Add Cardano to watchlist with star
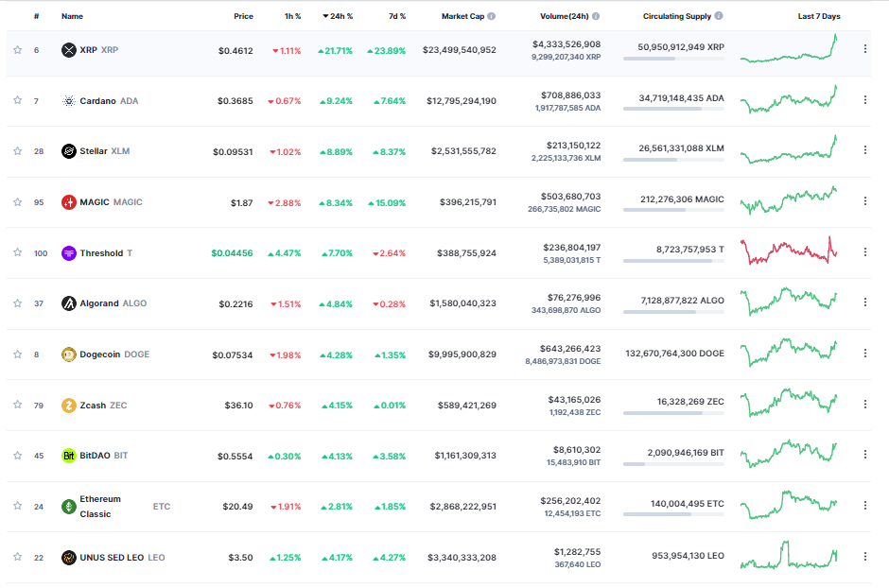The width and height of the screenshot is (889, 588). click(x=18, y=100)
